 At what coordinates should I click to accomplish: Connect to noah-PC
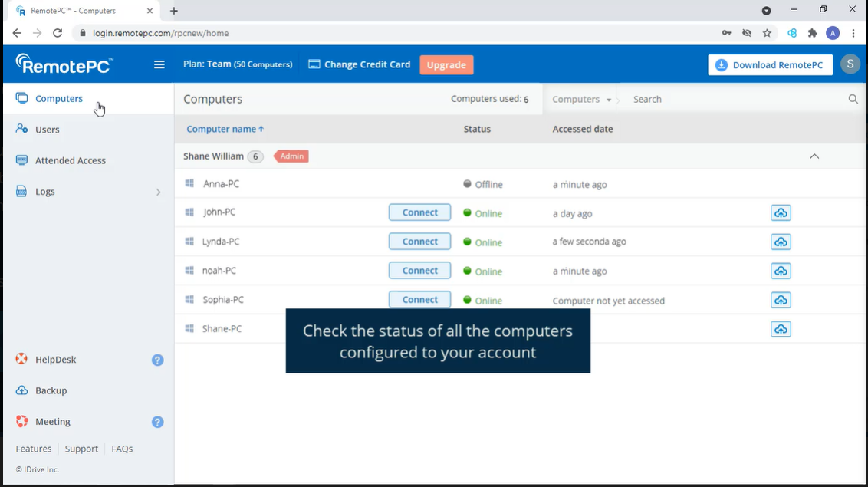419,271
